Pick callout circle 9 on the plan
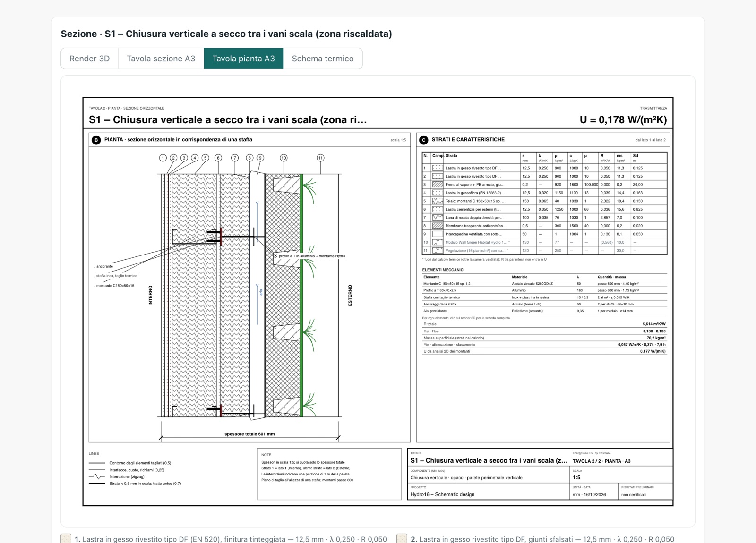Image resolution: width=756 pixels, height=543 pixels. coord(260,158)
